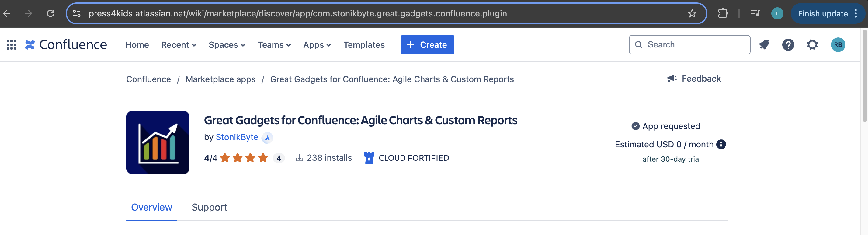Switch to the Support tab
Viewport: 868px width, 235px height.
pos(209,207)
